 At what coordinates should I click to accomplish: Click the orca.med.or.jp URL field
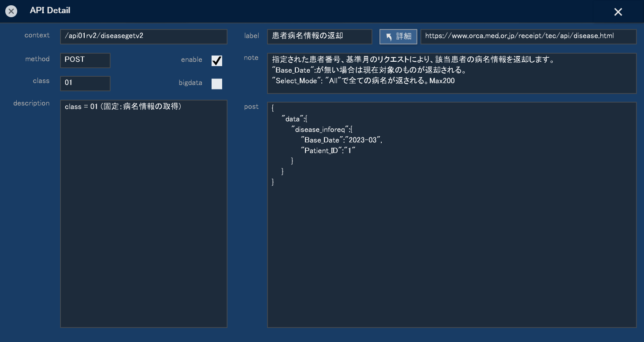[x=528, y=37]
